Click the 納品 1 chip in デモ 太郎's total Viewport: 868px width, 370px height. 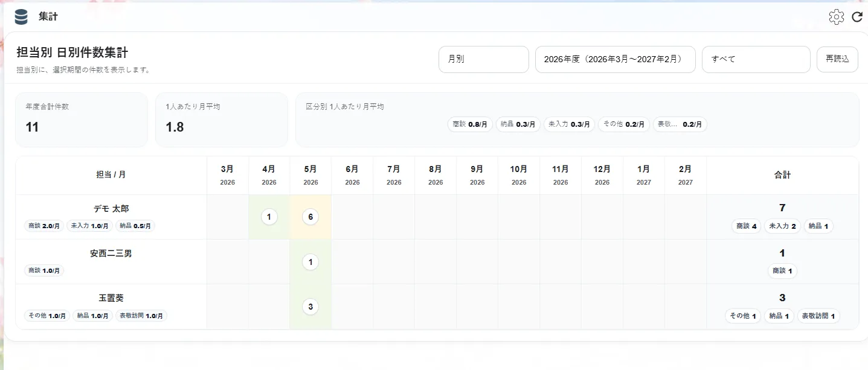pyautogui.click(x=818, y=226)
